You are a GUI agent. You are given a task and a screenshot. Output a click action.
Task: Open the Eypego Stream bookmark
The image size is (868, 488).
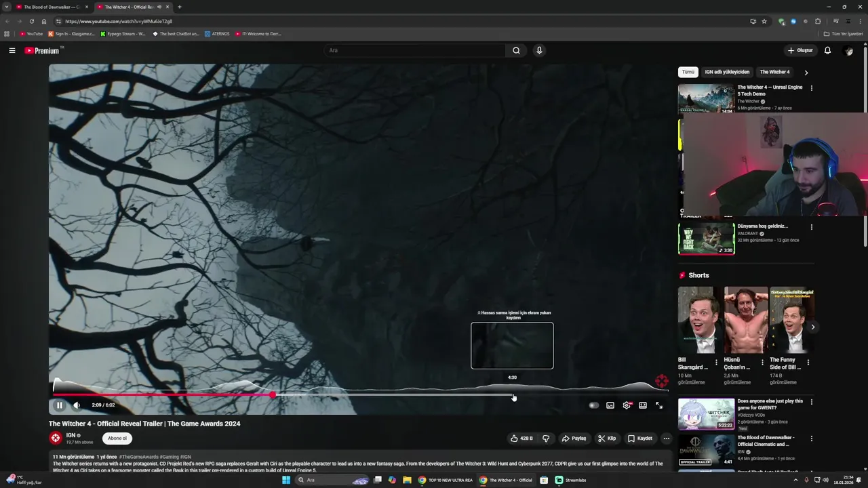123,33
